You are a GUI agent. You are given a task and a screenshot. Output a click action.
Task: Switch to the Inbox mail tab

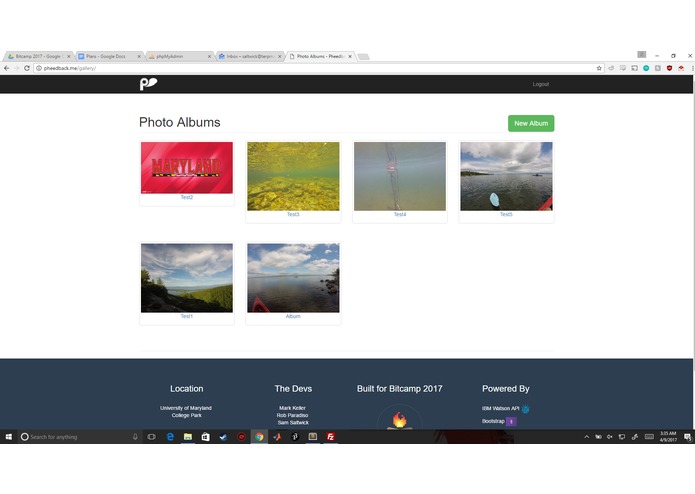tap(248, 56)
